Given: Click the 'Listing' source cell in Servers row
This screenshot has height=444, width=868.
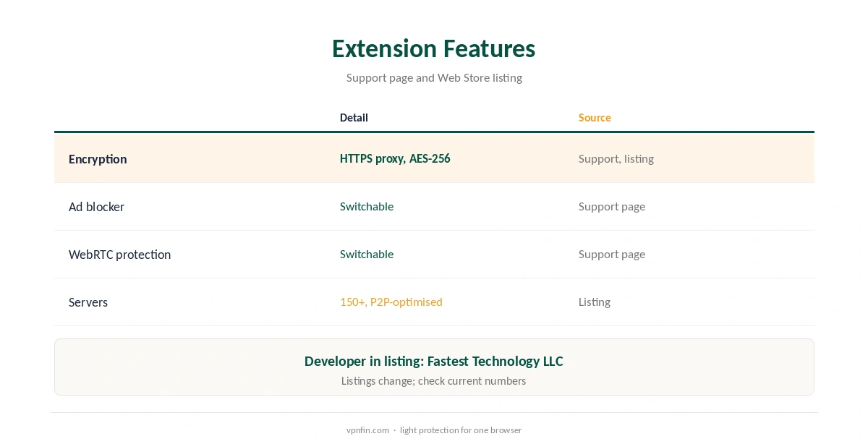Looking at the screenshot, I should pyautogui.click(x=595, y=302).
